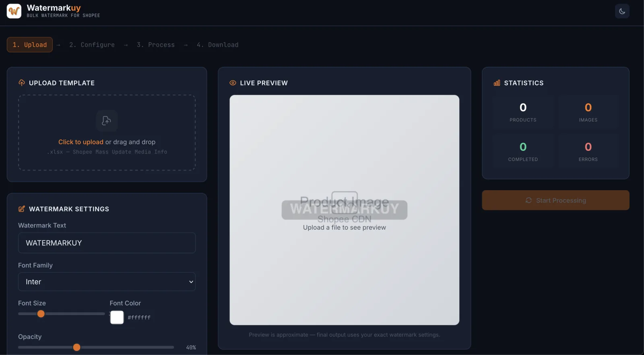Click the Completed count card
The width and height of the screenshot is (644, 355).
coord(523,152)
